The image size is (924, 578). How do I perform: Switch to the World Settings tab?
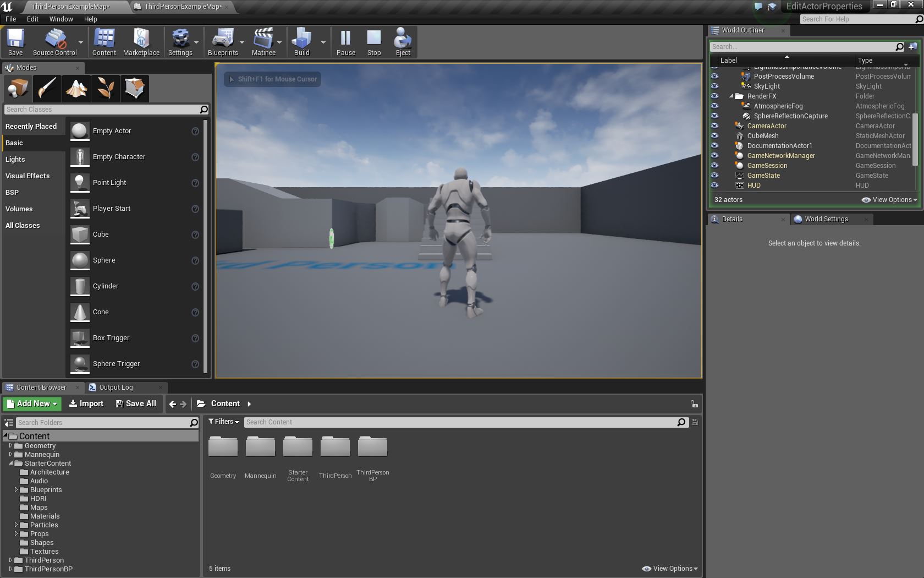[826, 219]
